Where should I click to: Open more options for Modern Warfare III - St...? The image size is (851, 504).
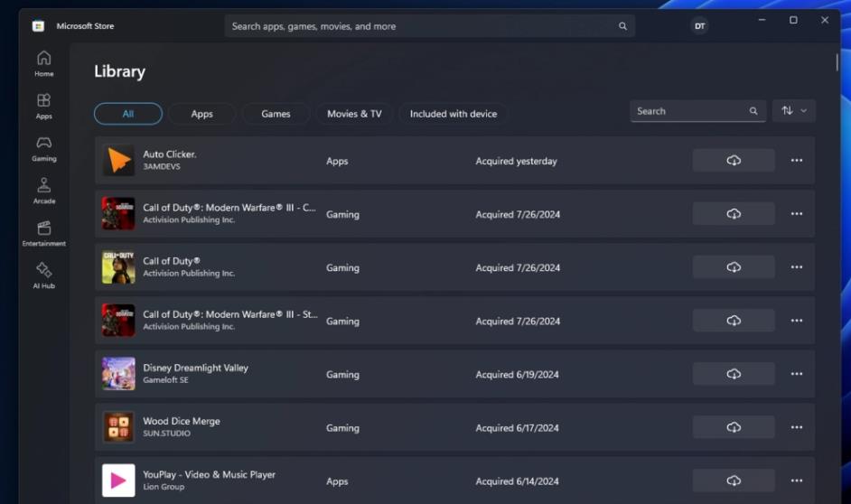click(x=796, y=321)
